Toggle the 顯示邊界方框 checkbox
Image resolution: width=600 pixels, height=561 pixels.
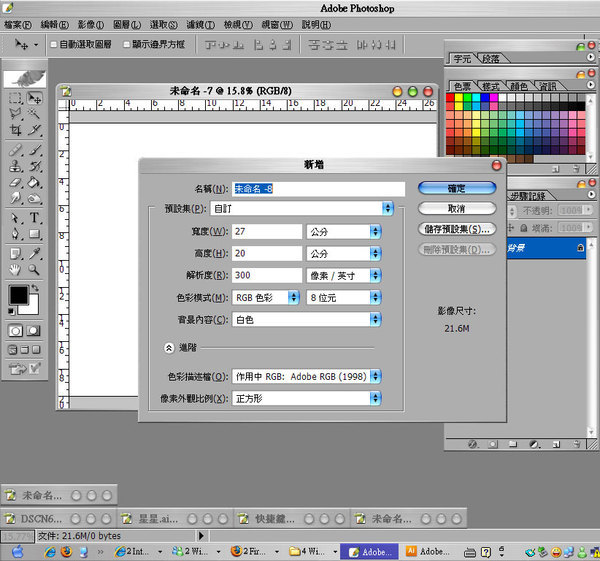[127, 44]
